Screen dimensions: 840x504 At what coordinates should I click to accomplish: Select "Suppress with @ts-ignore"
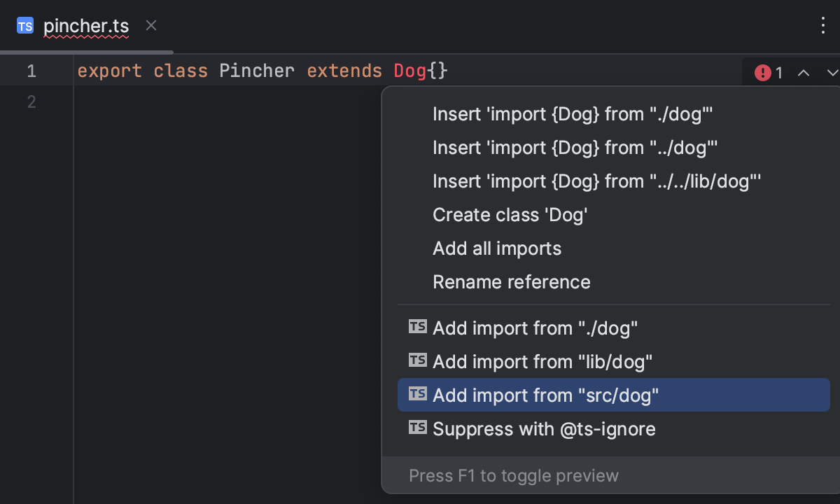[543, 428]
